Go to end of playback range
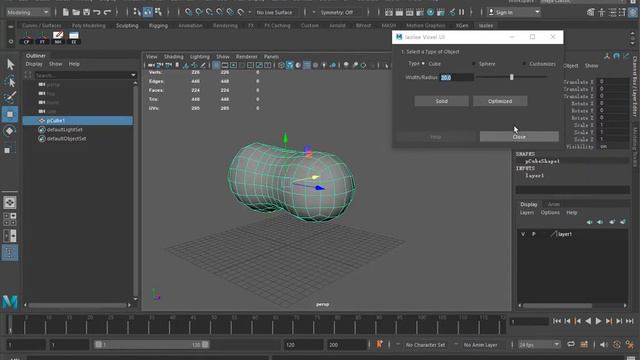Image resolution: width=640 pixels, height=360 pixels. coord(629,321)
